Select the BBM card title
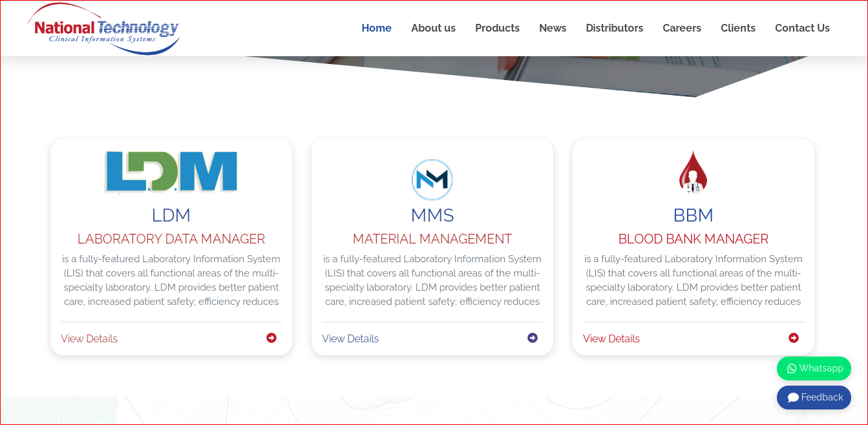 pyautogui.click(x=693, y=215)
